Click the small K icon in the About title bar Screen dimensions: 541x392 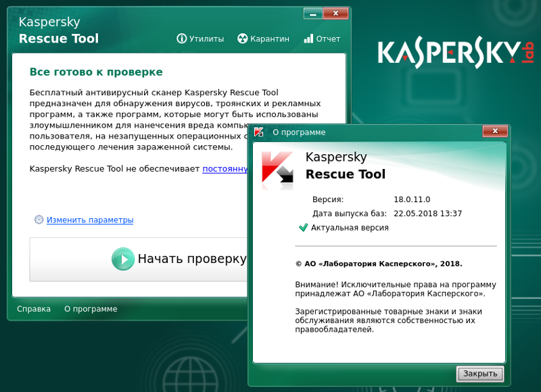click(259, 132)
